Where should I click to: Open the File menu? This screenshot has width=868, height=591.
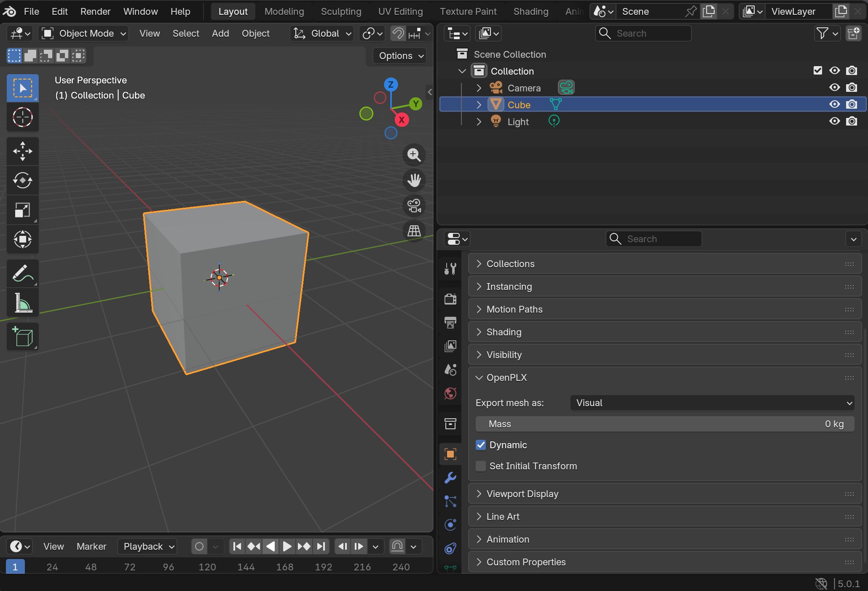[32, 11]
